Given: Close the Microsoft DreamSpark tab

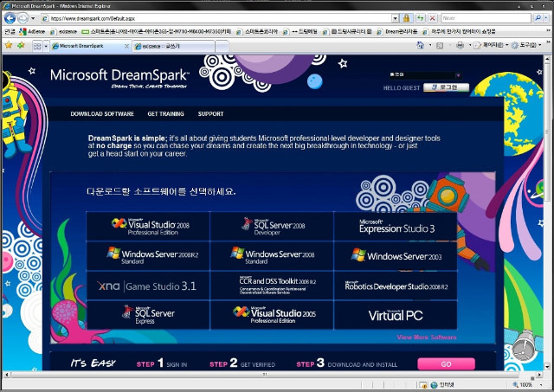Looking at the screenshot, I should tap(127, 46).
